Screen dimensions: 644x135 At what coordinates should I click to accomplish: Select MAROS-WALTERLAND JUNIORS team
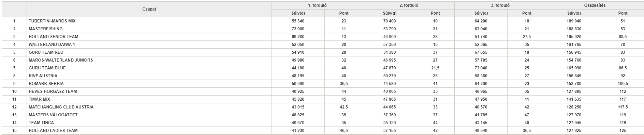tap(61, 60)
